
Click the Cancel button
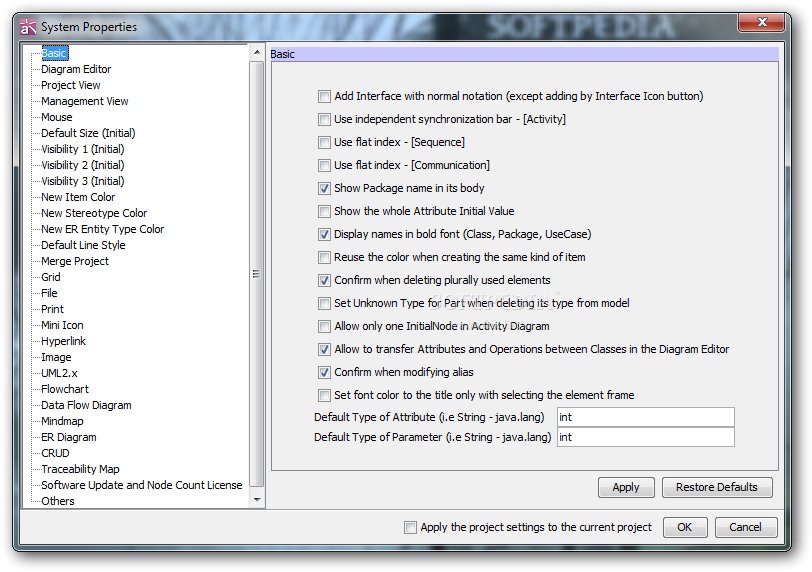(x=745, y=527)
